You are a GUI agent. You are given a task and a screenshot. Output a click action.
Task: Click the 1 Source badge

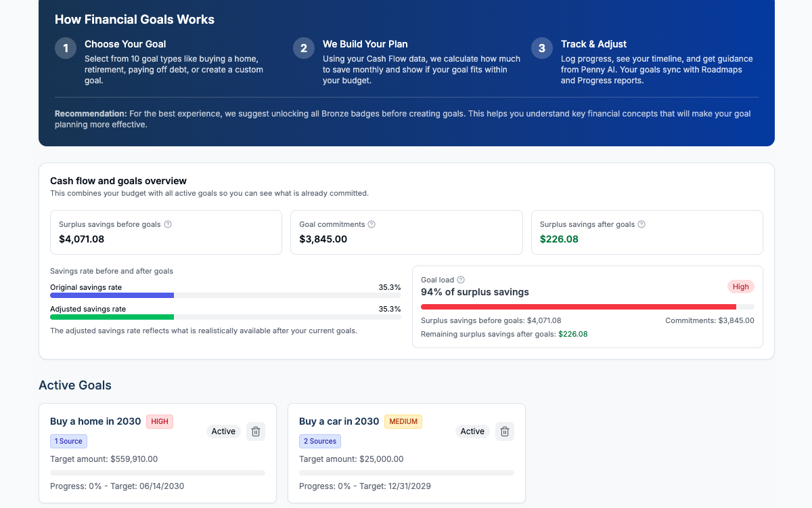point(68,441)
